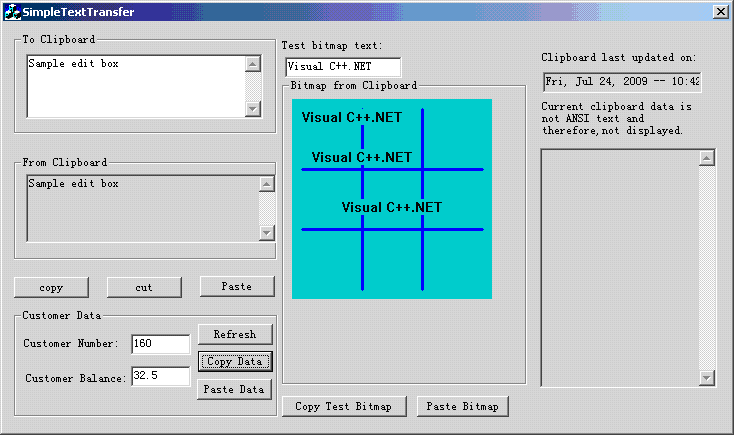Click the 'Customer Number:' label
Screen dimensions: 734x435
pyautogui.click(x=71, y=343)
